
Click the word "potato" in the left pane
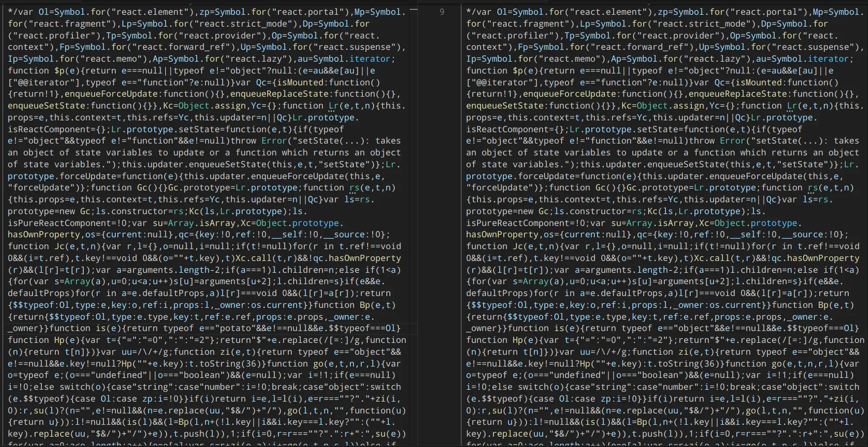pos(235,328)
